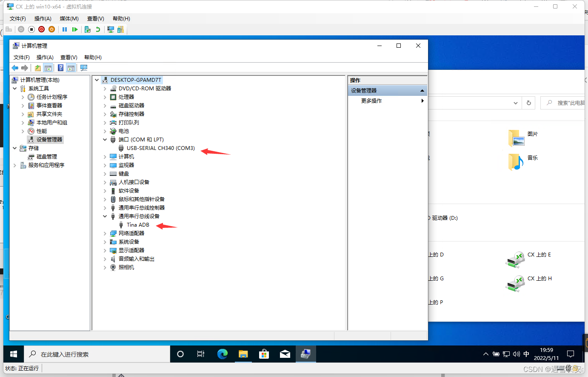Open Mail app from taskbar

(x=285, y=354)
